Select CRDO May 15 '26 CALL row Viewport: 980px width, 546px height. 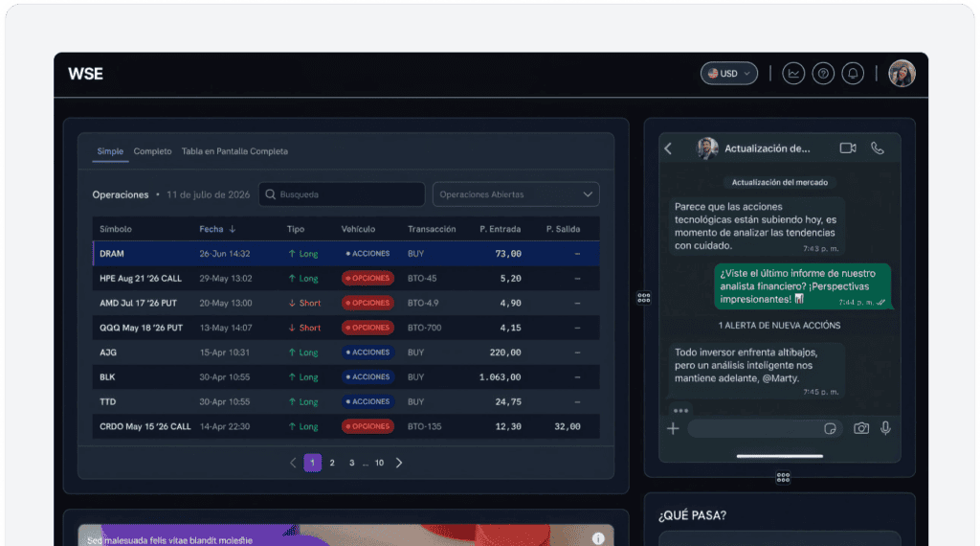[x=345, y=426]
